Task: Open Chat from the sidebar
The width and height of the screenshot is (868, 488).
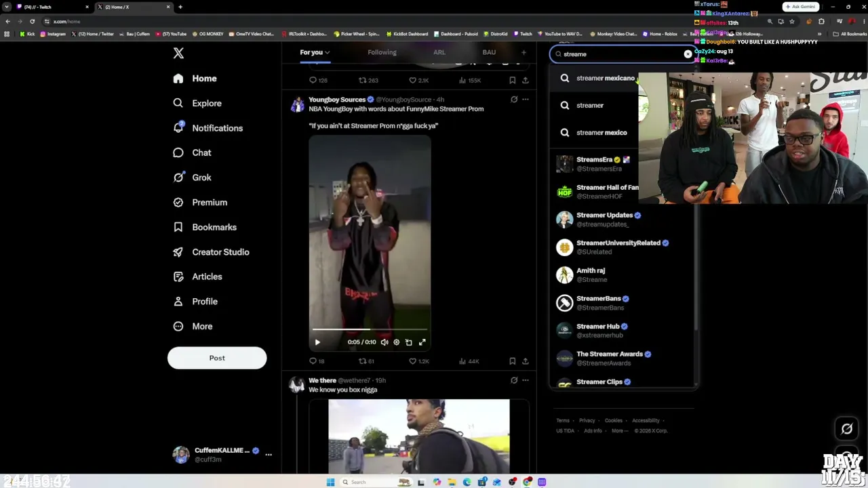Action: 192,152
